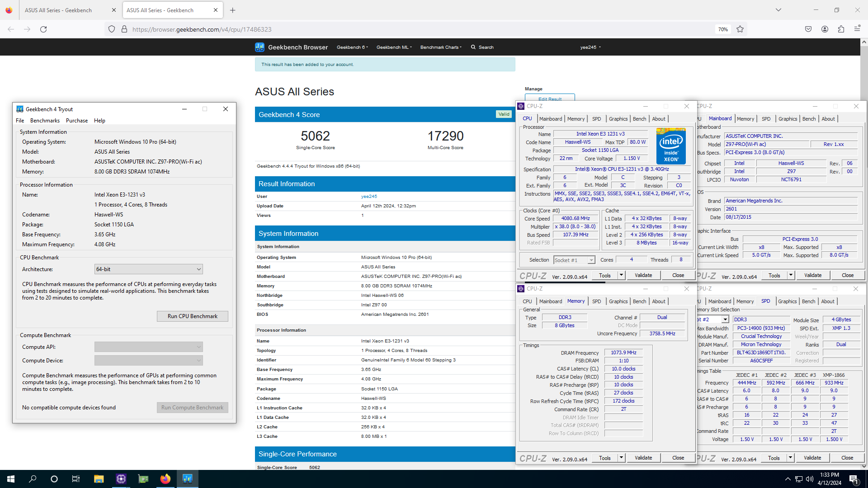Open the Compute Device dropdown
This screenshot has height=488, width=868.
coord(148,361)
